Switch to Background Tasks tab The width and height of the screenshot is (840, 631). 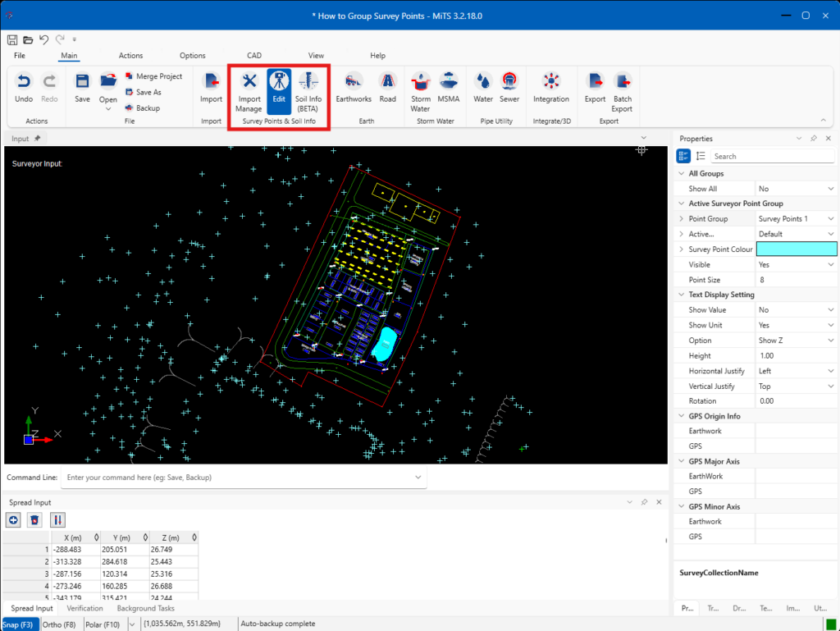click(146, 608)
